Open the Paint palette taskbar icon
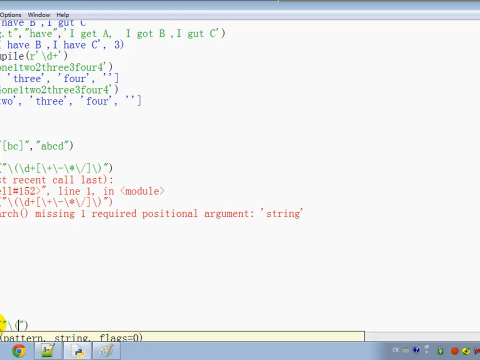Viewport: 480px width, 360px height. (106, 351)
